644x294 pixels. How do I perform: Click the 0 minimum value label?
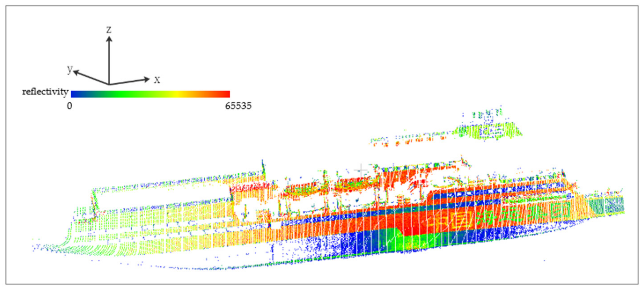pyautogui.click(x=69, y=106)
